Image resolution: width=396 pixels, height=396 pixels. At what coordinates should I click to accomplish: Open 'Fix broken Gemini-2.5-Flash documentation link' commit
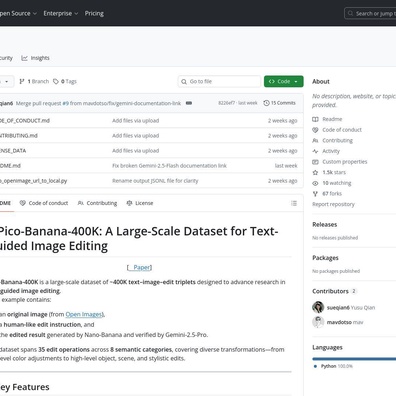pos(169,166)
